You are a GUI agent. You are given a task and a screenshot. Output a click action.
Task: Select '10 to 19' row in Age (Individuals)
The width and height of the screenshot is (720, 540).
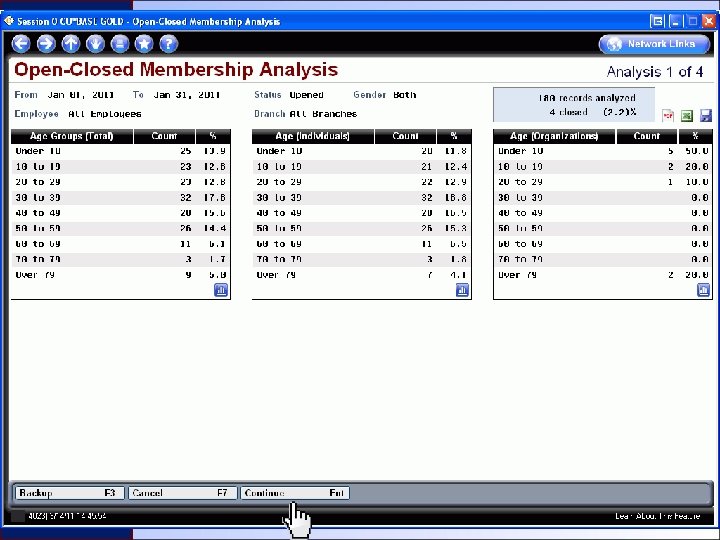point(362,167)
